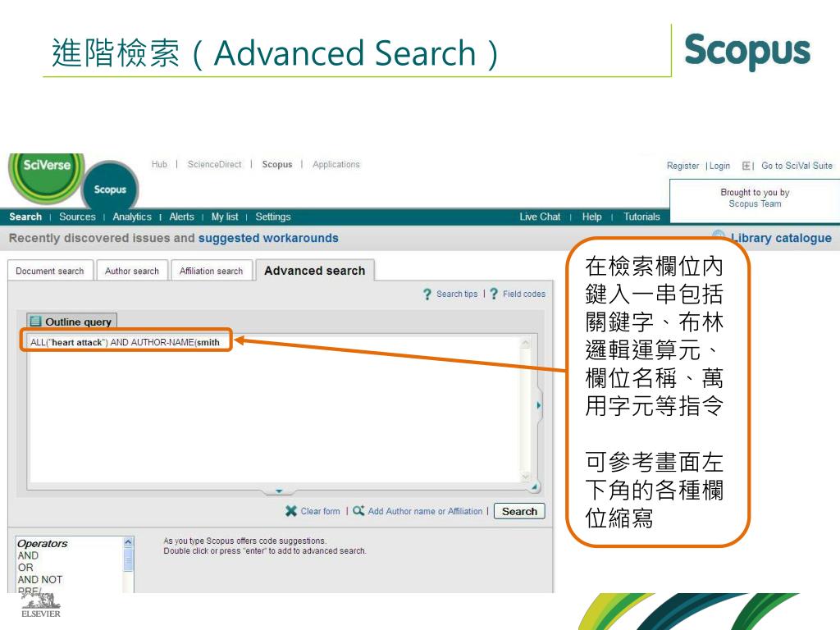
Task: Open the Sources menu item
Action: (x=77, y=217)
